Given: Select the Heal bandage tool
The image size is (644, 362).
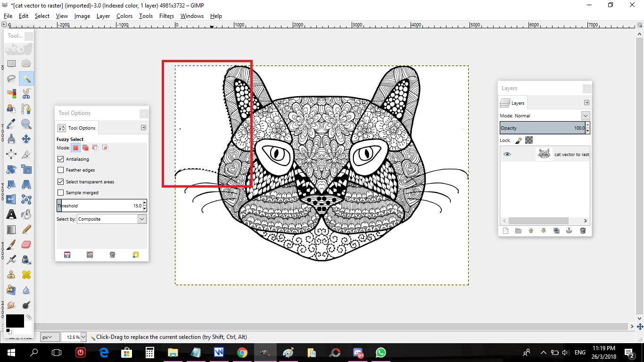Looking at the screenshot, I should click(x=26, y=275).
